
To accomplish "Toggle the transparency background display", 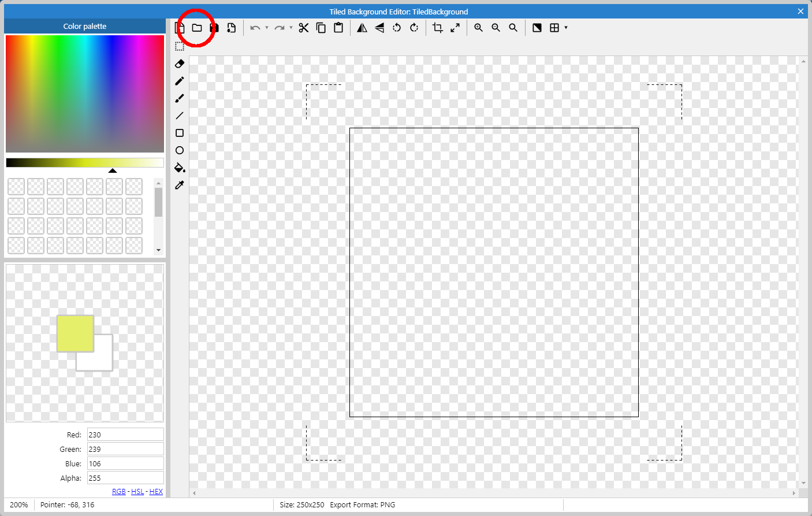I will pos(537,27).
